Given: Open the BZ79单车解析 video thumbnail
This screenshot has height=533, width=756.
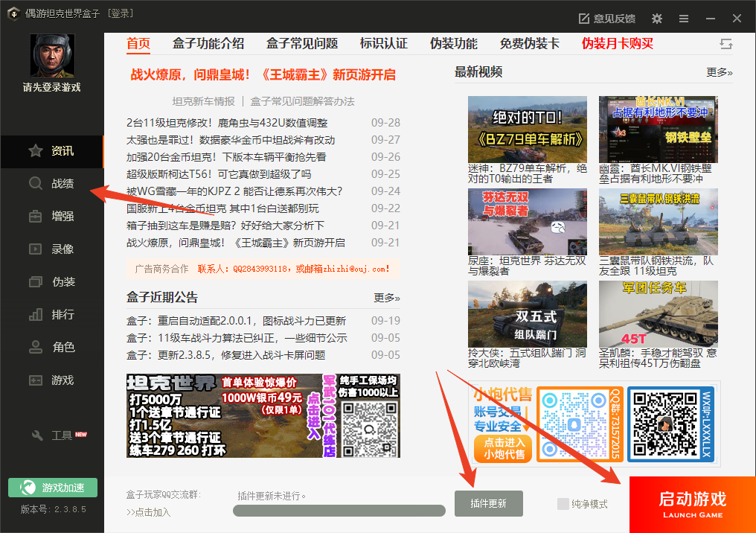Looking at the screenshot, I should click(x=527, y=130).
